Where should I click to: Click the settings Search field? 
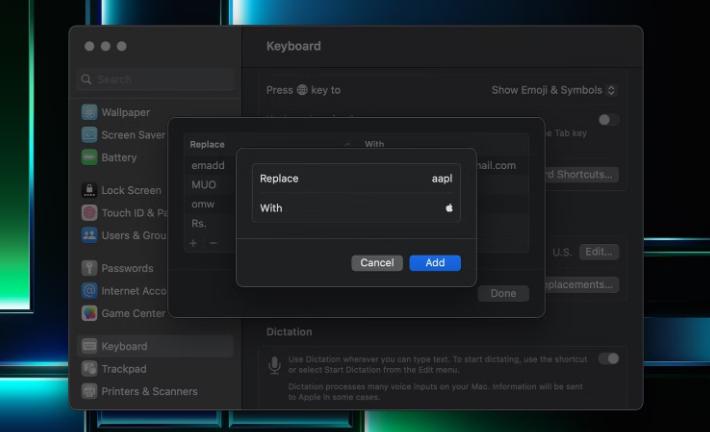point(155,79)
